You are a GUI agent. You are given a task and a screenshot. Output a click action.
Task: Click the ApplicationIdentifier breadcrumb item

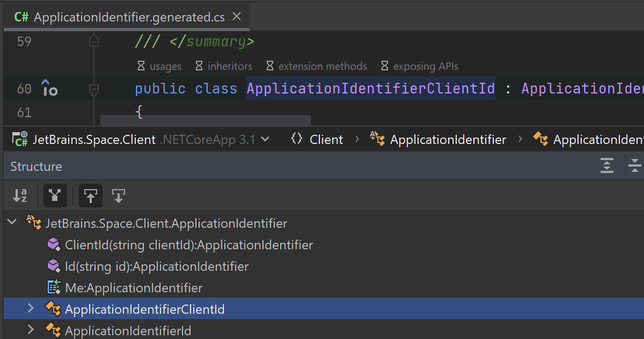[448, 140]
